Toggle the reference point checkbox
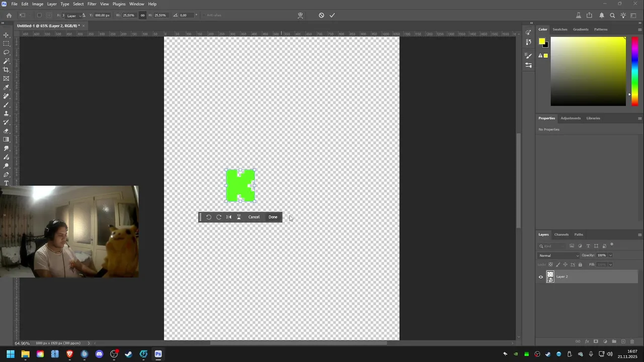Screen dimensions: 644x362 click(39, 15)
